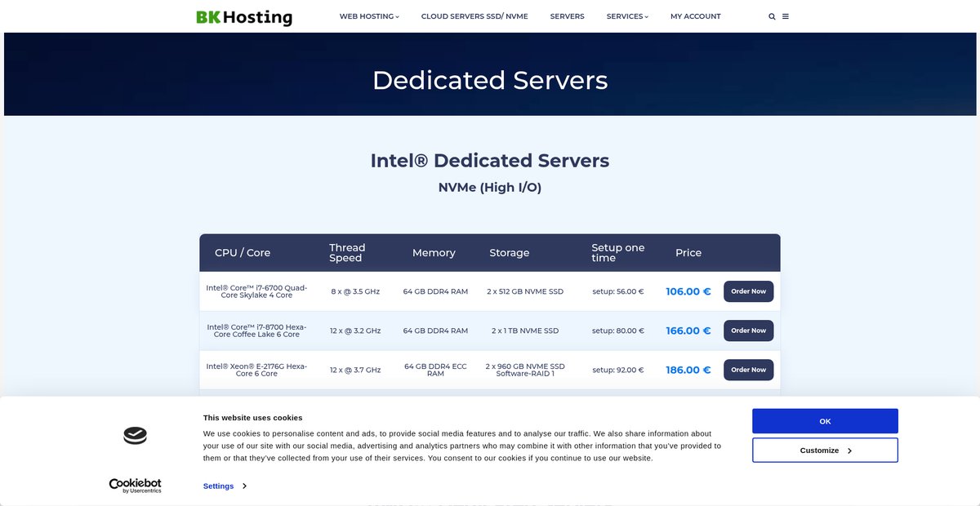The width and height of the screenshot is (980, 506).
Task: Click the cookie banner round logo icon
Action: tap(136, 436)
